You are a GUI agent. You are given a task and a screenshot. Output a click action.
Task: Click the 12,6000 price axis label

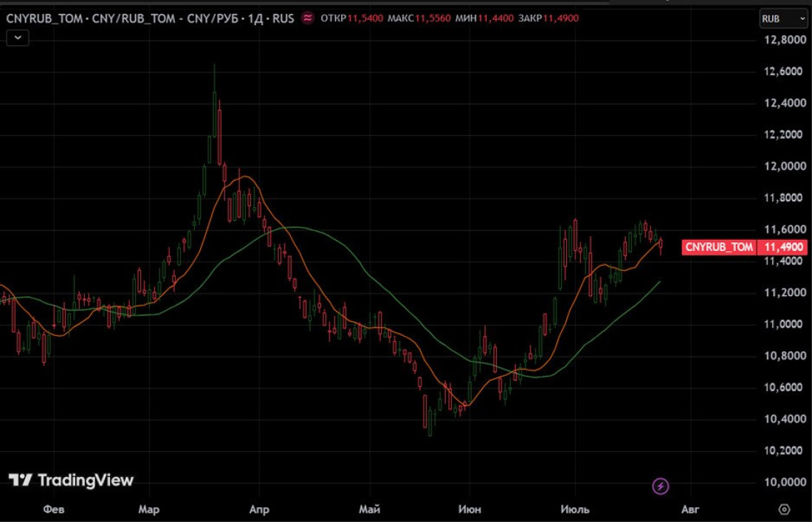click(785, 72)
